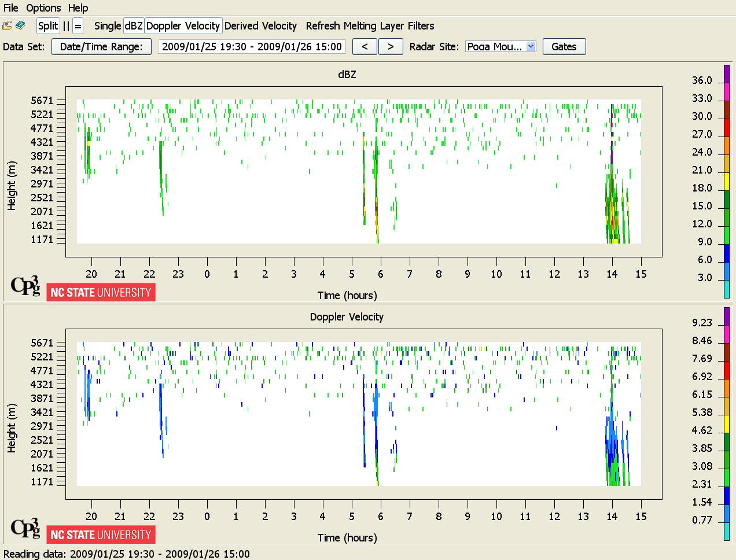Open the Radar Site dropdown
Viewport: 736px width, 560px height.
pos(501,47)
